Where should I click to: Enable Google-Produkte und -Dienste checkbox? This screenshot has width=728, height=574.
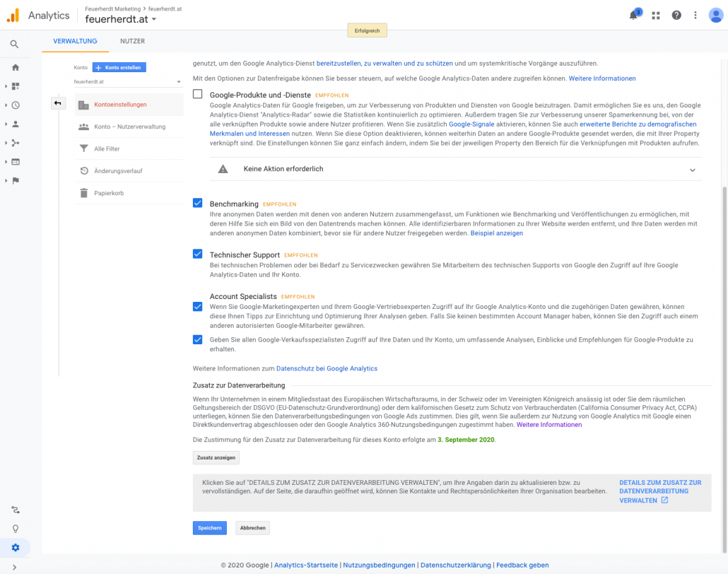click(x=198, y=94)
